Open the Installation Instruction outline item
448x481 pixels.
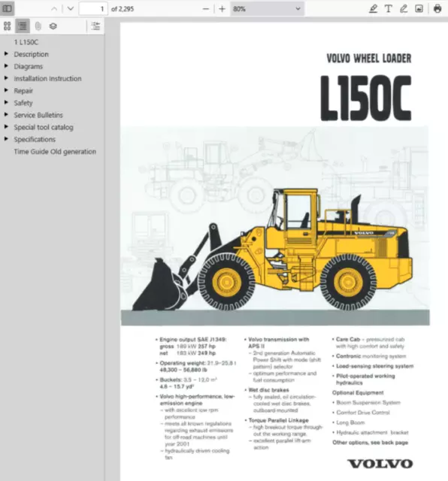47,78
